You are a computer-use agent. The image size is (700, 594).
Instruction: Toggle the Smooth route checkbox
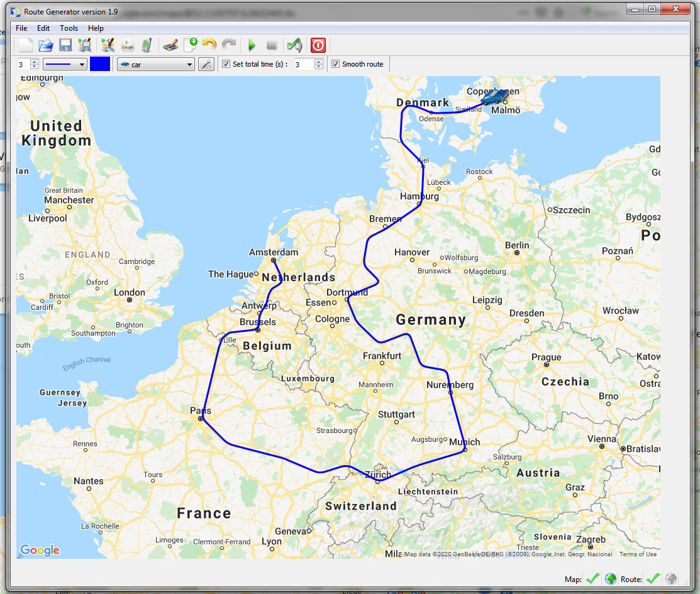335,64
